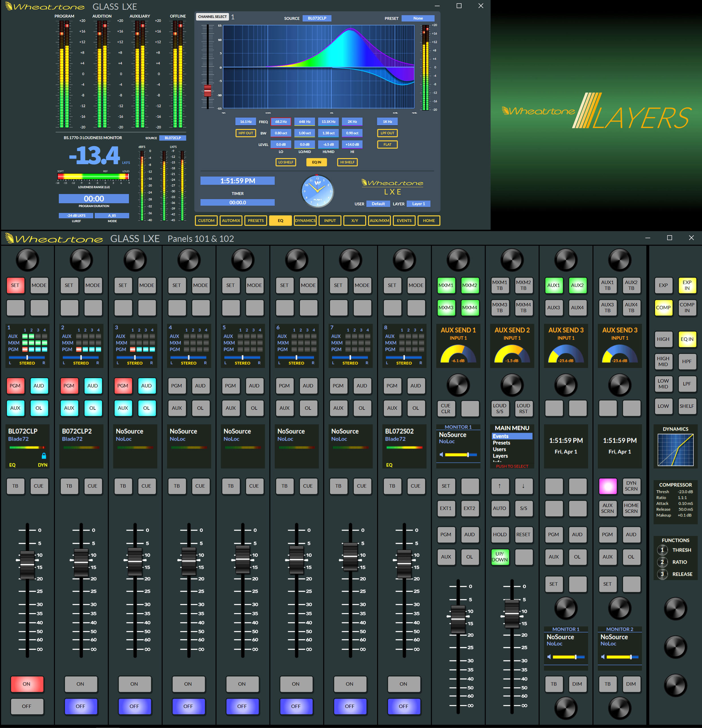Screen dimensions: 702x728
Task: Click the knob above Monitor 2 display
Action: (620, 608)
